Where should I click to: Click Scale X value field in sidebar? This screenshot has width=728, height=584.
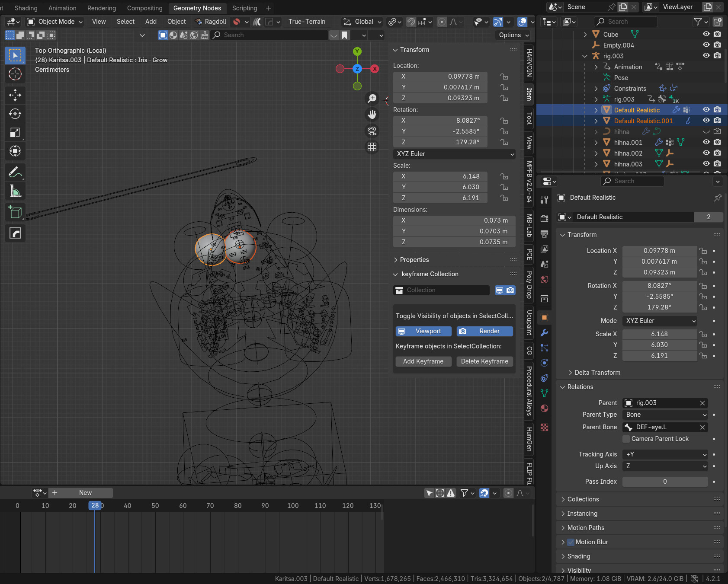coord(440,176)
